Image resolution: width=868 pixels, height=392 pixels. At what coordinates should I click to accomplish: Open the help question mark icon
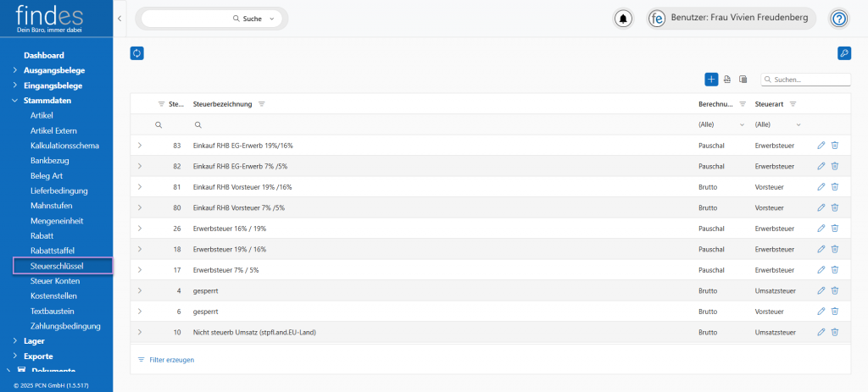[838, 19]
